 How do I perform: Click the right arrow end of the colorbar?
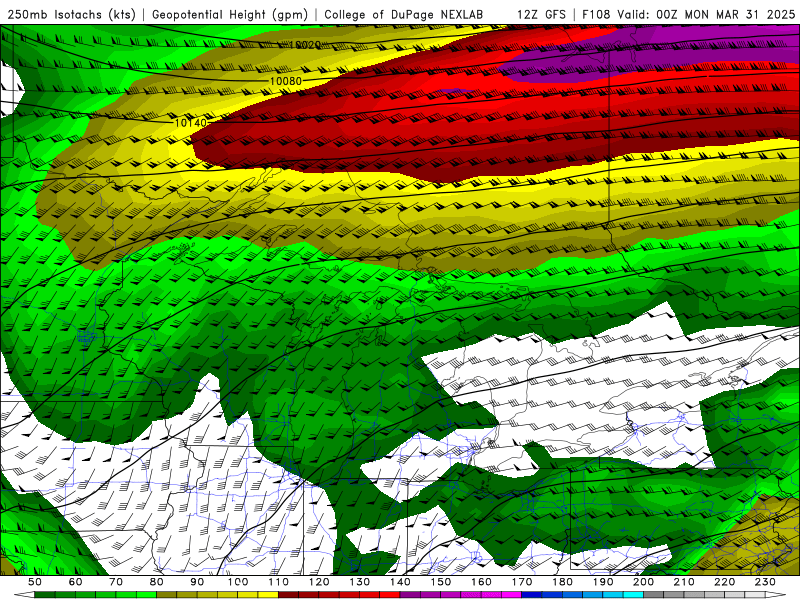click(776, 595)
